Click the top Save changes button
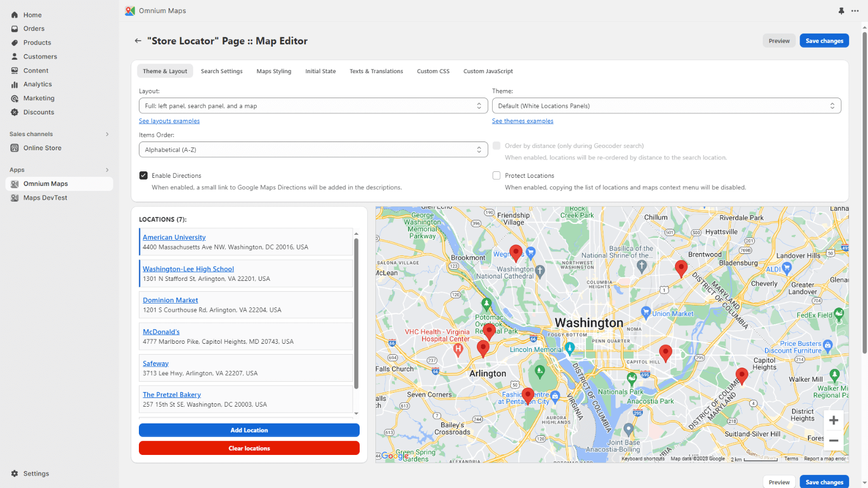Image resolution: width=868 pixels, height=488 pixels. coord(824,41)
